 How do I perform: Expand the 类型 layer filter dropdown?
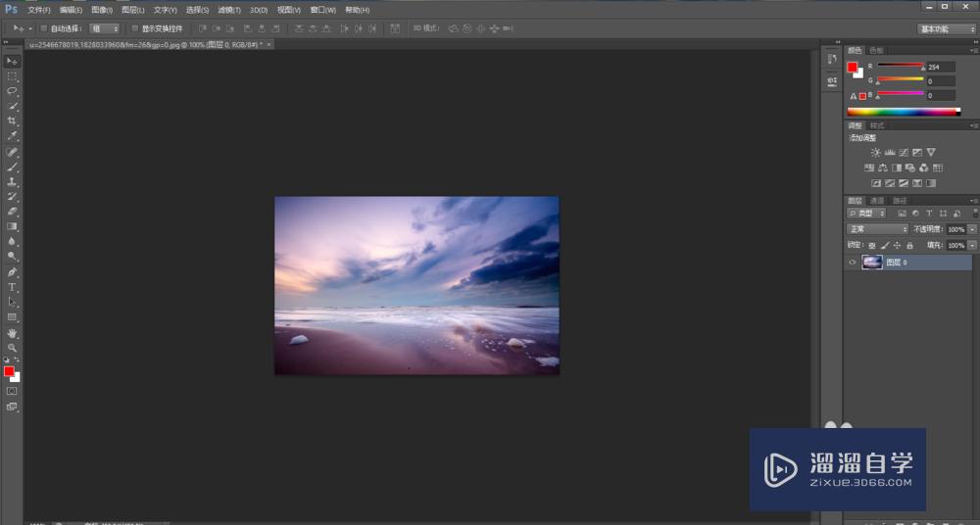pos(866,213)
